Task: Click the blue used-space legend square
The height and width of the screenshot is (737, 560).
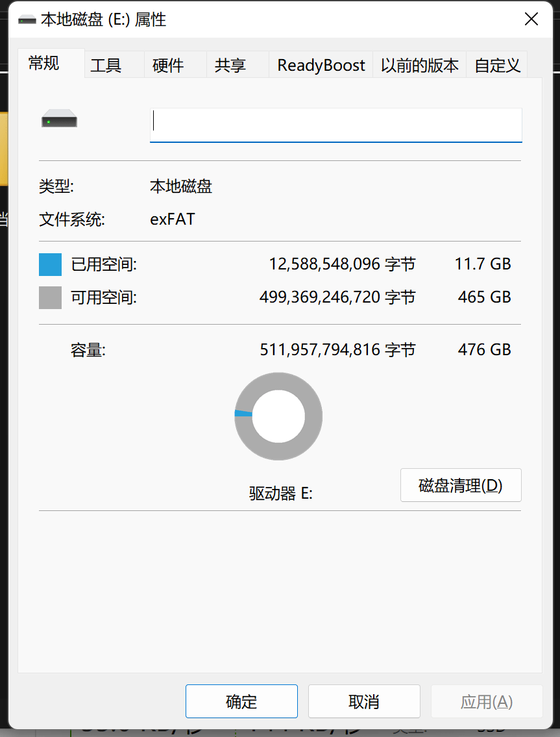Action: (x=50, y=264)
